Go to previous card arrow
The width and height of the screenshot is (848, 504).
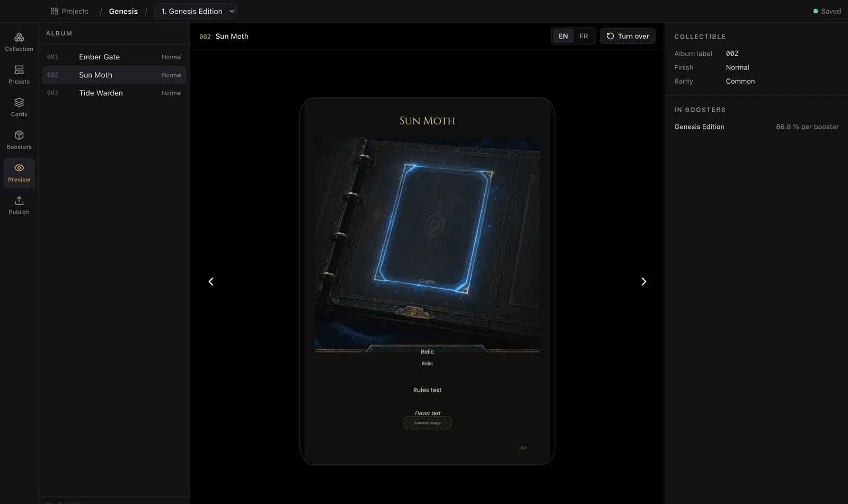pos(211,281)
